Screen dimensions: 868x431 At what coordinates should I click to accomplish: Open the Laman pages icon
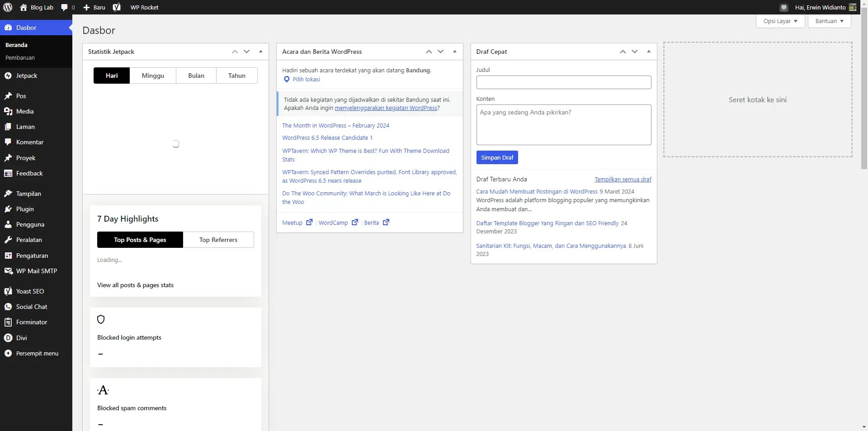[8, 127]
